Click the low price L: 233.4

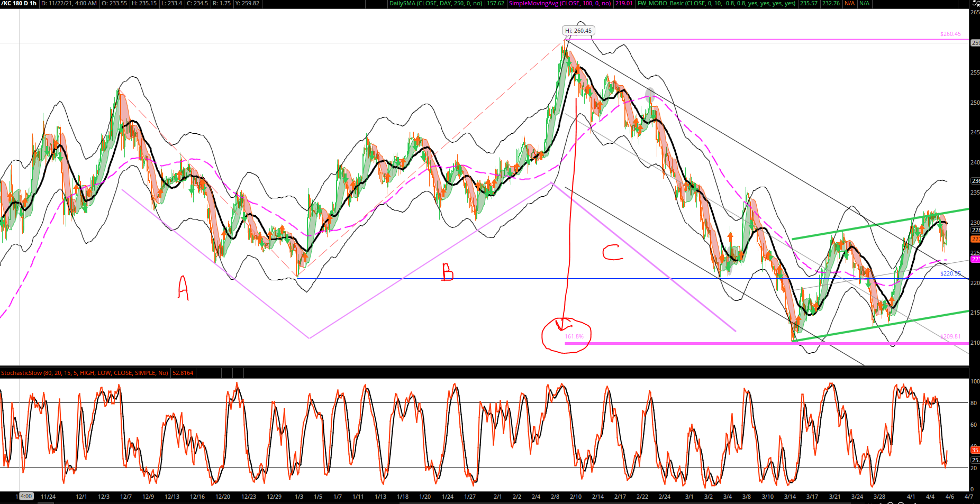(171, 3)
